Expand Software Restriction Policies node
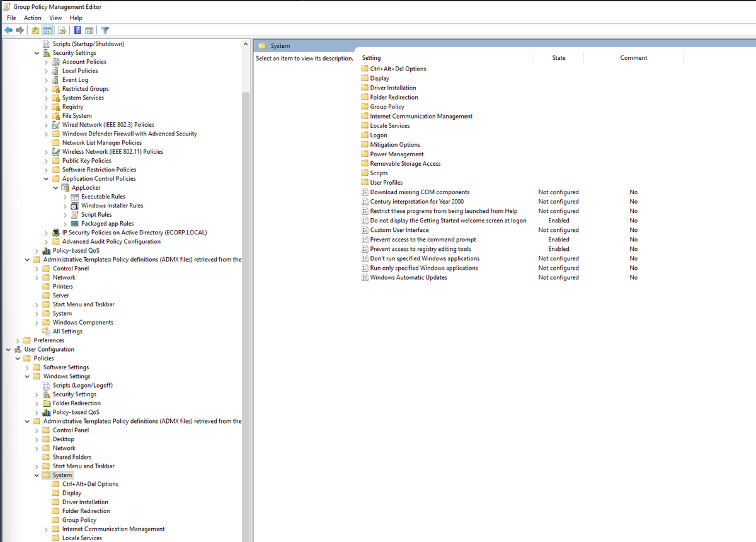The height and width of the screenshot is (542, 756). [x=46, y=170]
